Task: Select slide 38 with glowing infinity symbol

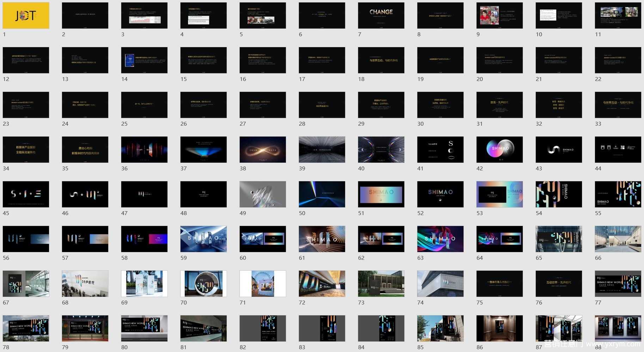Action: click(263, 150)
